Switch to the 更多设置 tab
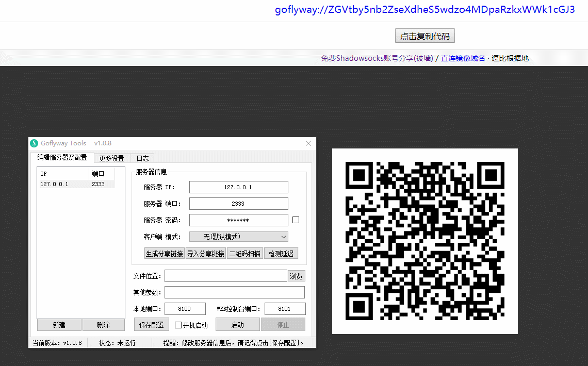The width and height of the screenshot is (588, 366). click(x=111, y=158)
